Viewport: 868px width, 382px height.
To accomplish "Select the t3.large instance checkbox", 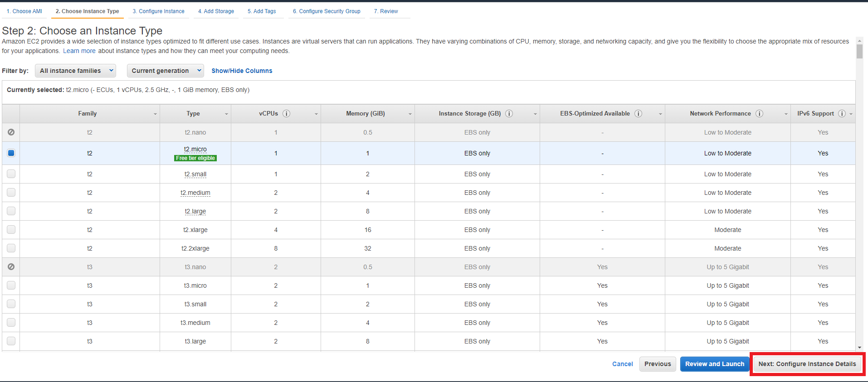I will point(11,341).
